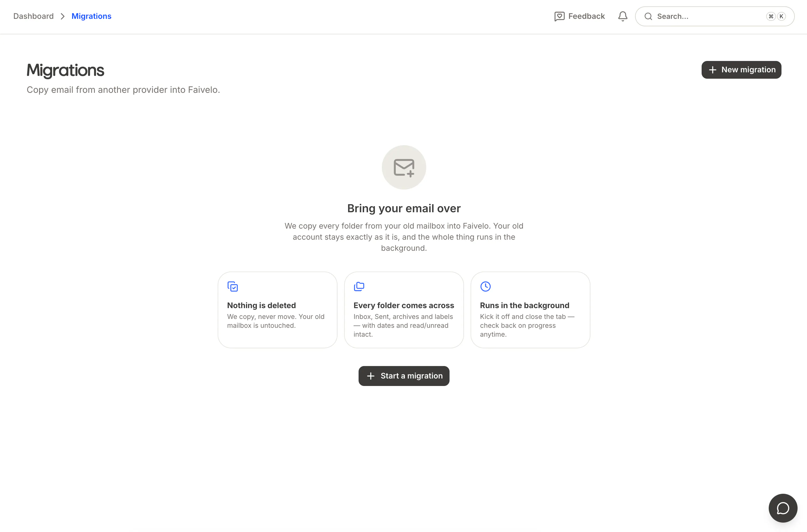Select the Migrations breadcrumb
Screen dimensions: 807x532
click(91, 16)
